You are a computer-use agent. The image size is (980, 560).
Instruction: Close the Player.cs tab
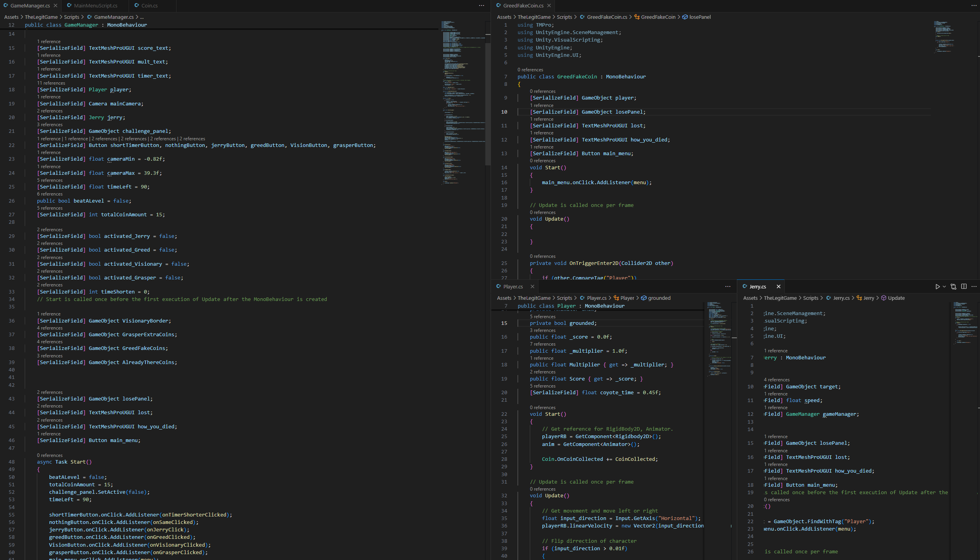[x=532, y=286]
